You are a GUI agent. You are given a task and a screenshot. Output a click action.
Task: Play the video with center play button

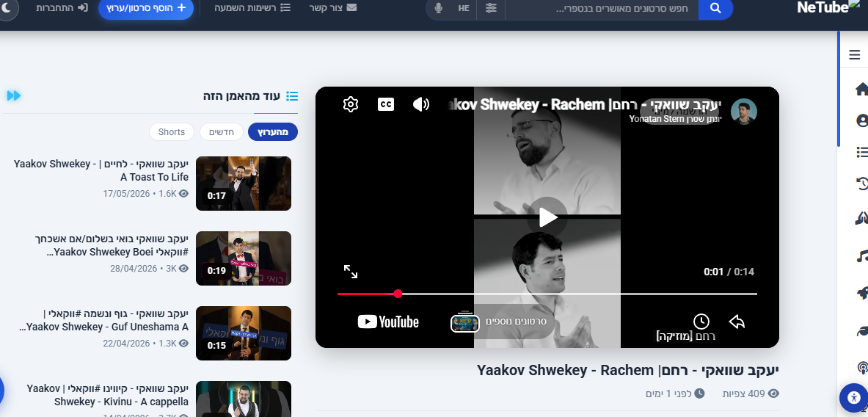click(547, 217)
